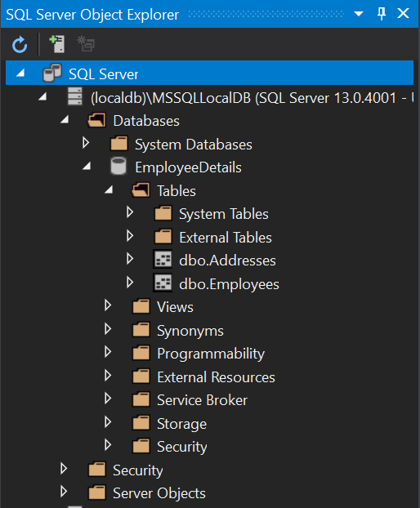This screenshot has width=420, height=508.
Task: Click the localdb server instance icon
Action: click(x=75, y=96)
